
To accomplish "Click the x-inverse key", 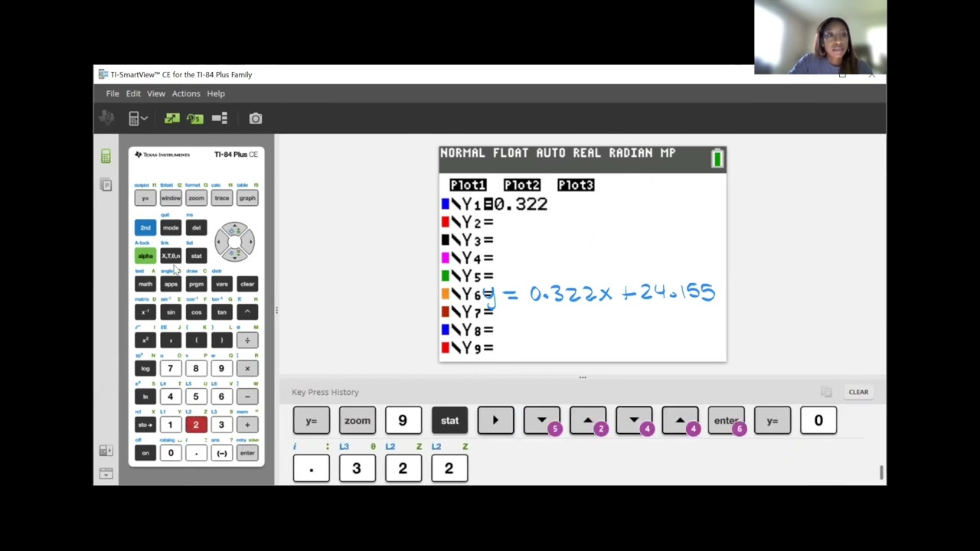I will 145,312.
